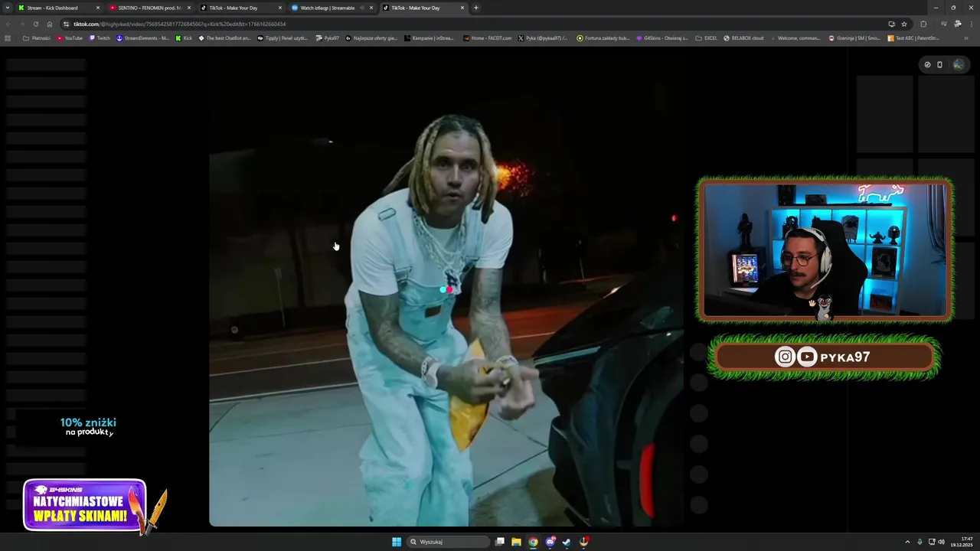Screen dimensions: 980x551
Task: Open the Chrome profile avatar
Action: (x=958, y=24)
